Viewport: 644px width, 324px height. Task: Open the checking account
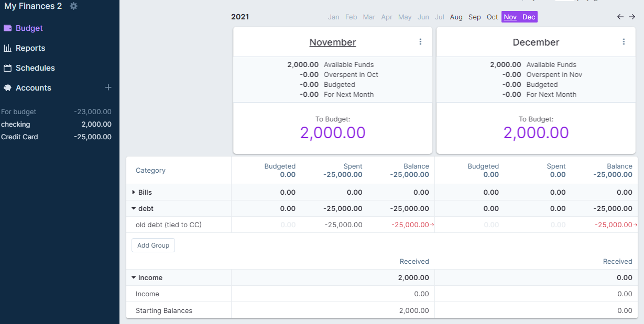(x=56, y=125)
